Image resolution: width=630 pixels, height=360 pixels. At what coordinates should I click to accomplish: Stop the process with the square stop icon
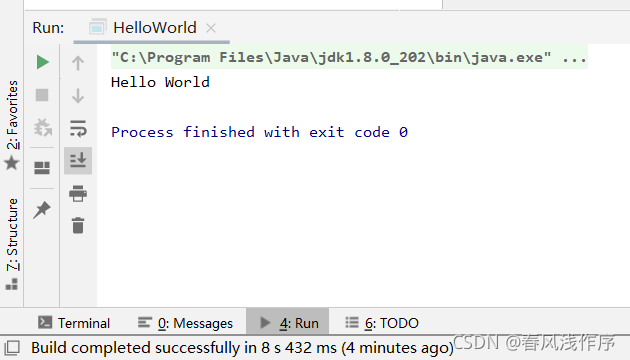pyautogui.click(x=42, y=95)
